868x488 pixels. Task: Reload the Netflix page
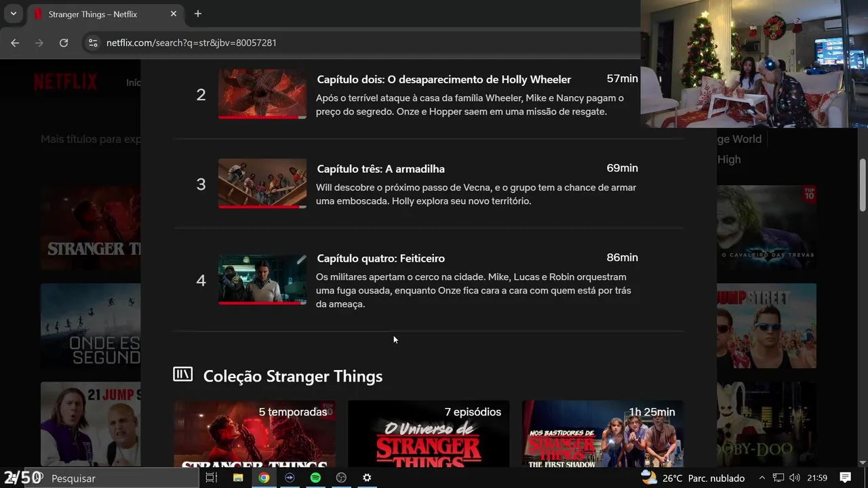(x=64, y=43)
